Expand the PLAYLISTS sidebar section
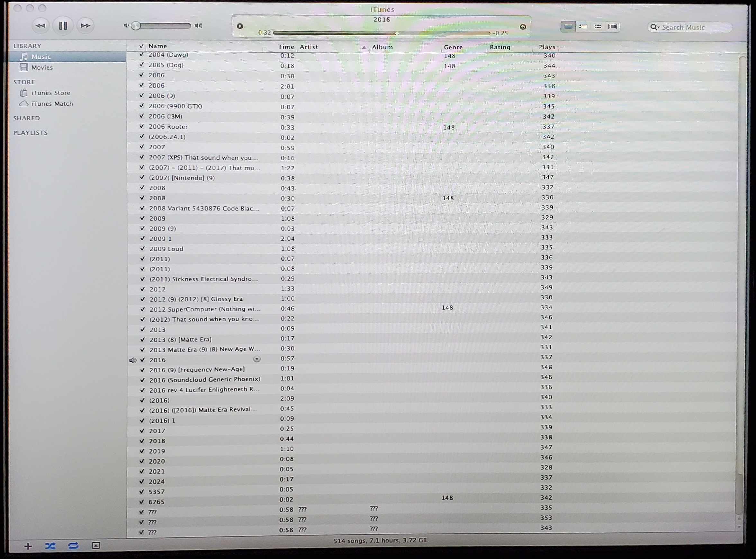This screenshot has height=559, width=756. 31,133
